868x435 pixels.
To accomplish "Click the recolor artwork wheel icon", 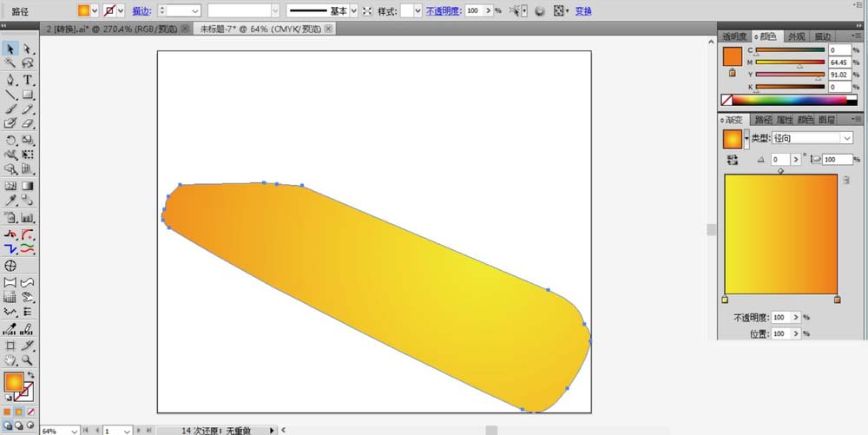I will [540, 10].
